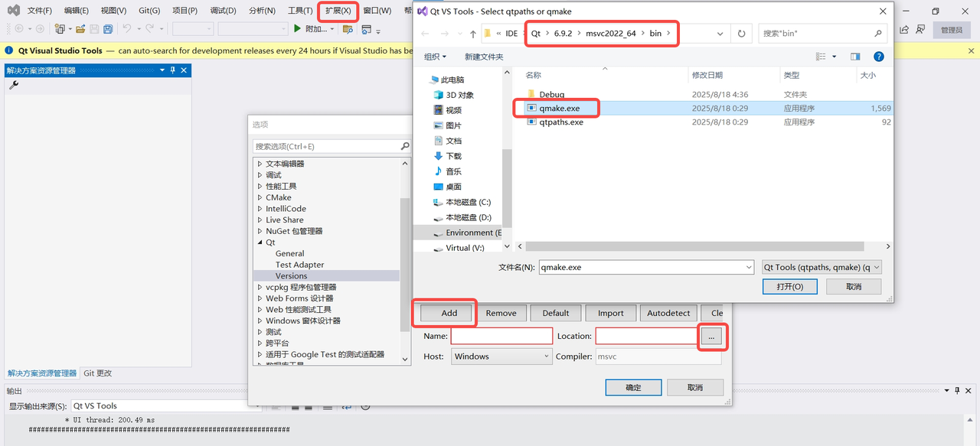
Task: Click the blue help icon in file dialog
Action: click(x=879, y=57)
